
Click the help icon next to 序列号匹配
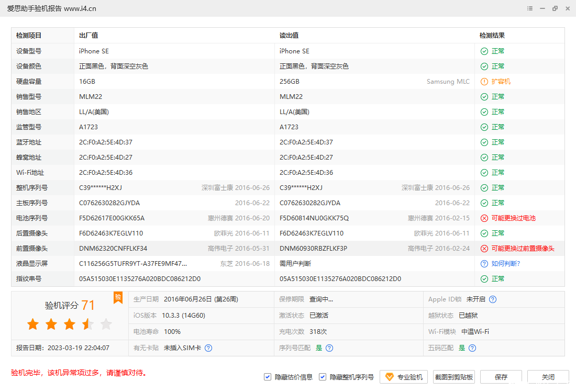(329, 348)
